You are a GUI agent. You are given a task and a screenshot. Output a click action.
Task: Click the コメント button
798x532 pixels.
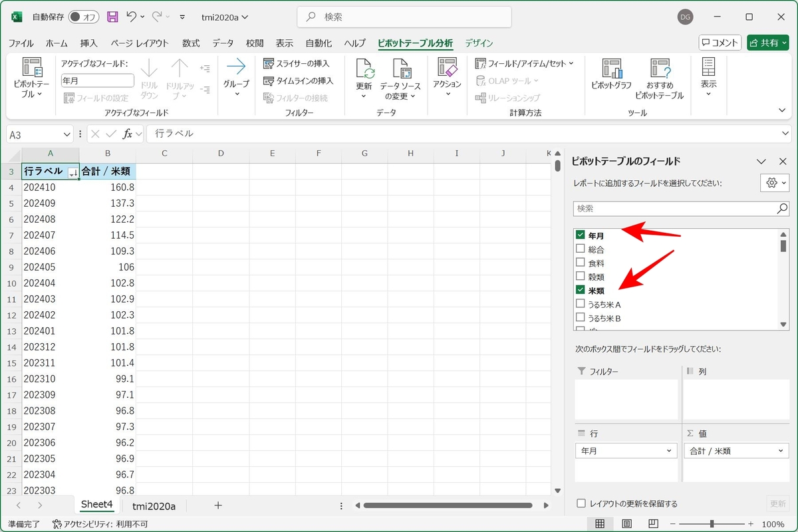point(720,43)
